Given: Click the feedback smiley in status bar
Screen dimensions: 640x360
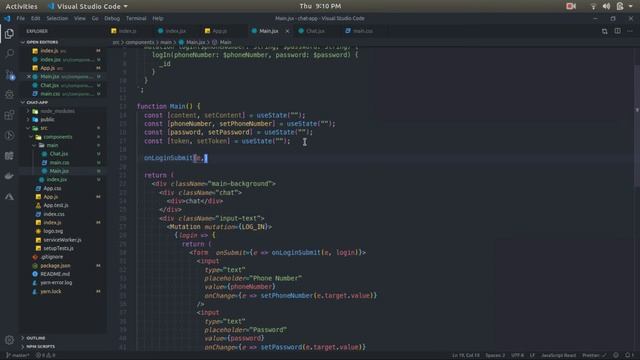Looking at the screenshot, I should (616, 355).
